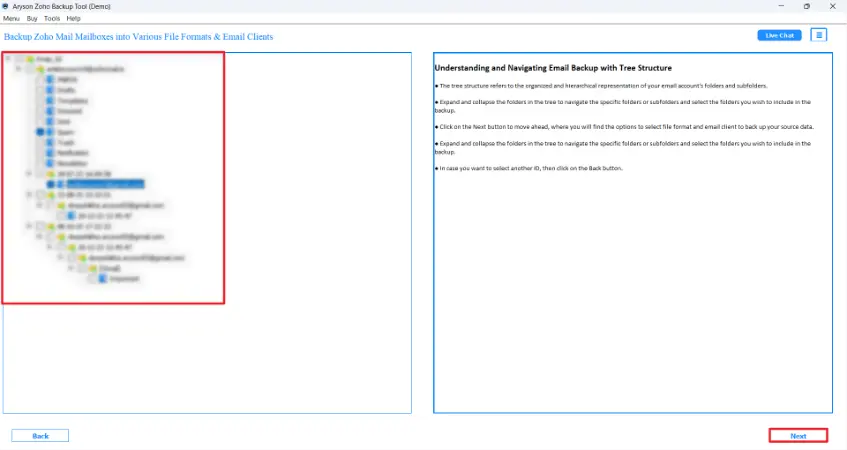Open the hamburger options icon beside Live Chat
This screenshot has width=847, height=450.
click(818, 35)
